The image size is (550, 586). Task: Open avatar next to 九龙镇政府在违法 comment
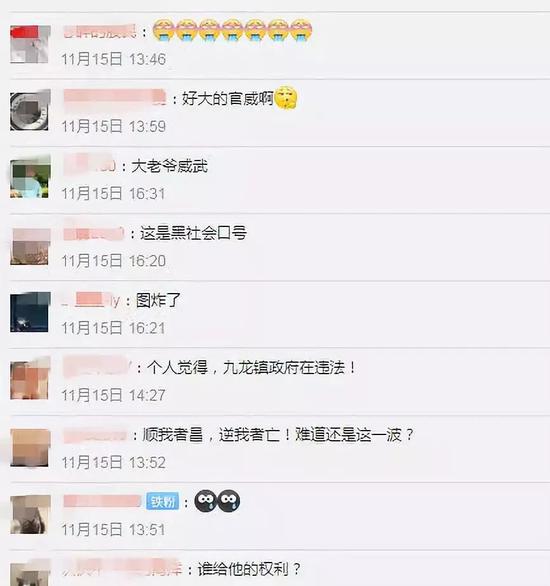click(30, 380)
